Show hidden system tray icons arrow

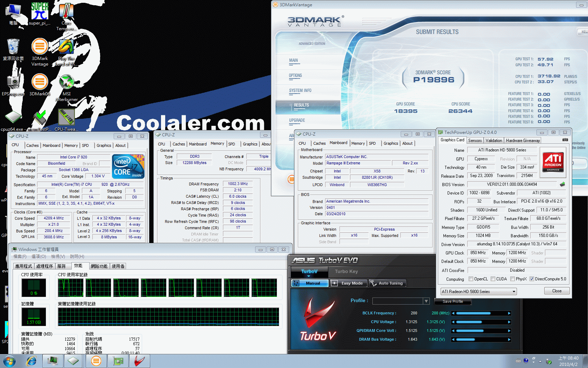[x=540, y=361]
